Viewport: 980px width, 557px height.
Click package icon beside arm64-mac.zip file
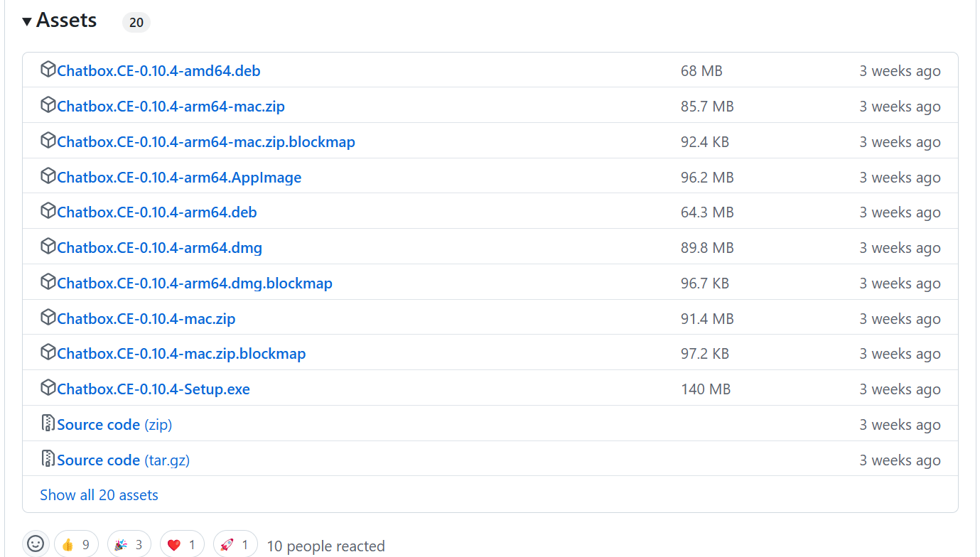click(x=48, y=105)
